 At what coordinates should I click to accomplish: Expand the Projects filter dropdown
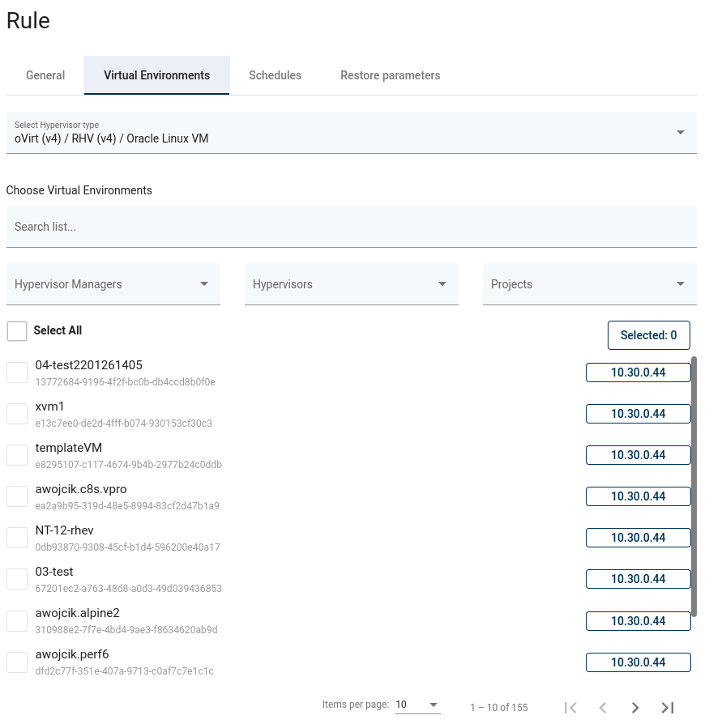[589, 284]
